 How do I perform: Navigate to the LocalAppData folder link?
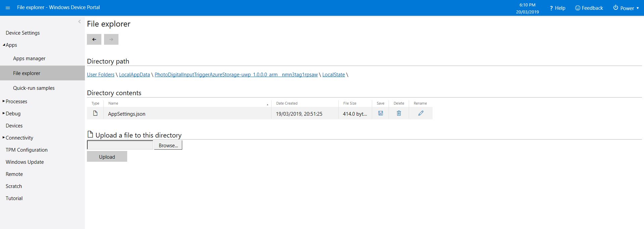(134, 75)
